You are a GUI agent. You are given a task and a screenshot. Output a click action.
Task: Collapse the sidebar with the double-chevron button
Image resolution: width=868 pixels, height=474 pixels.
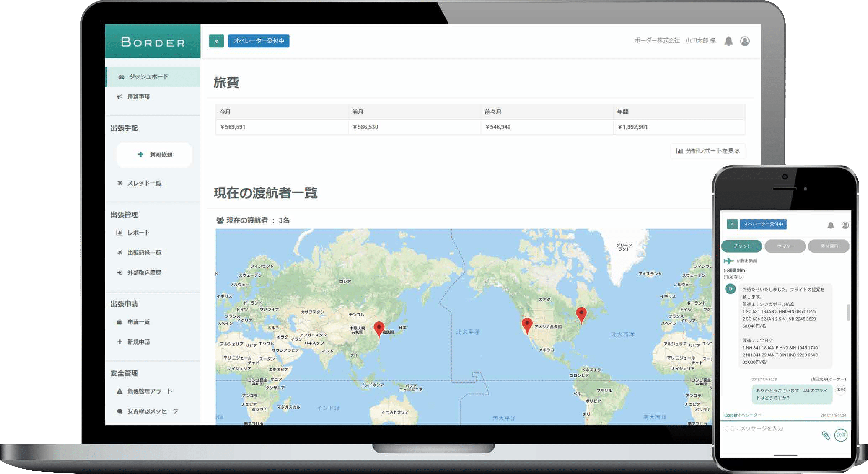pos(216,41)
